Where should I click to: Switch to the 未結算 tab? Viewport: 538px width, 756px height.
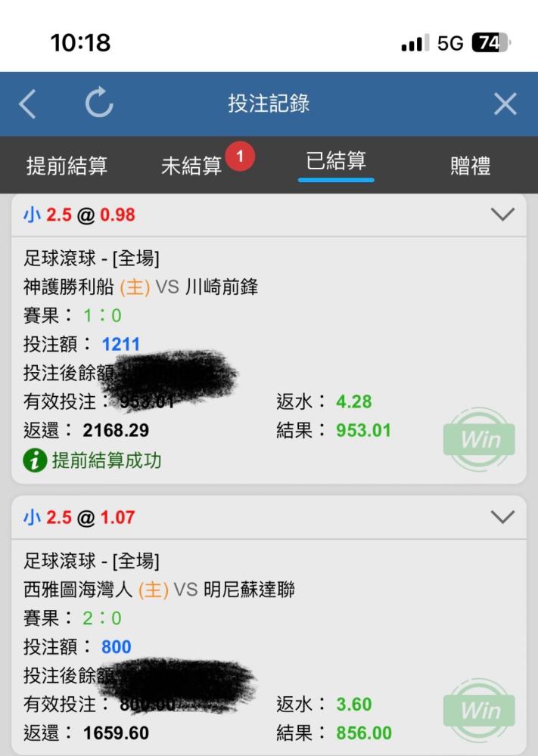[191, 166]
